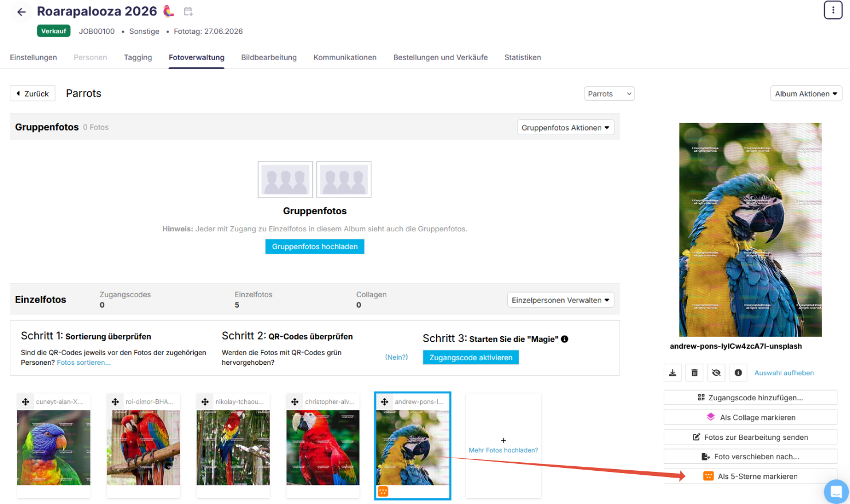Open the chat support bubble
The height and width of the screenshot is (504, 850).
click(836, 491)
